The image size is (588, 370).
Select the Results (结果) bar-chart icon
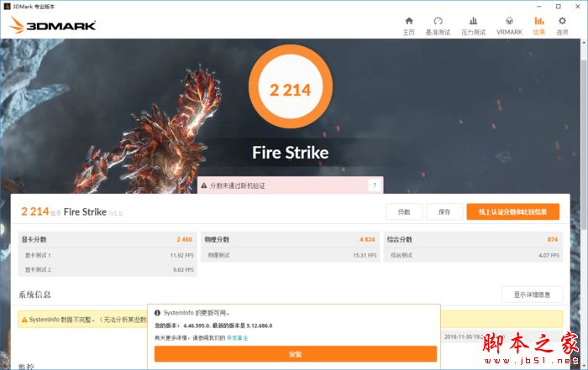coord(539,21)
